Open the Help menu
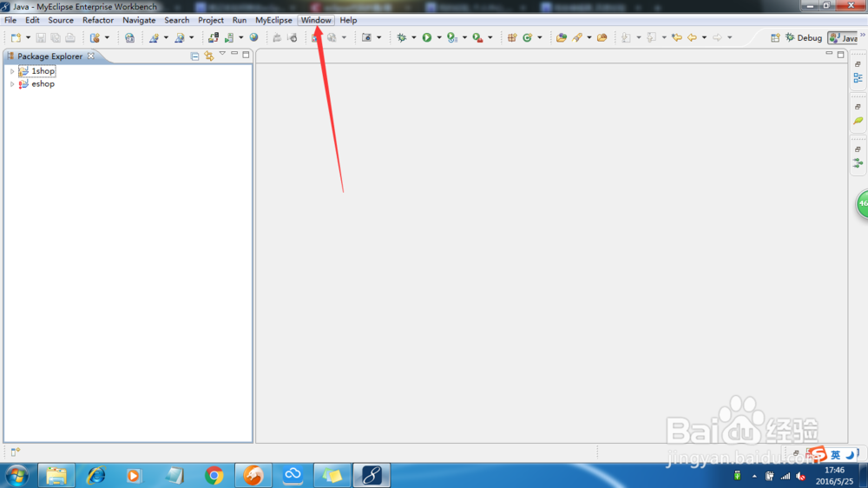Screen dimensions: 868x488 348,20
